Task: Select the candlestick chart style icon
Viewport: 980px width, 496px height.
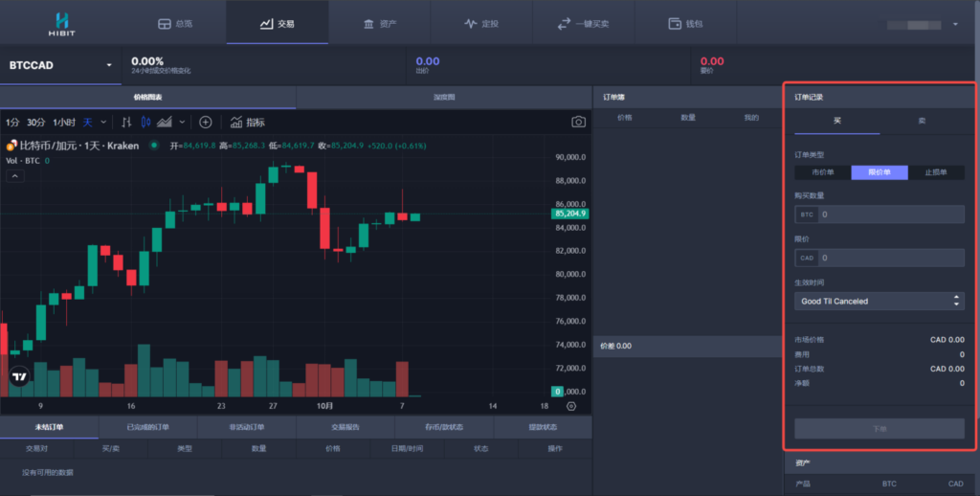Action: coord(145,123)
